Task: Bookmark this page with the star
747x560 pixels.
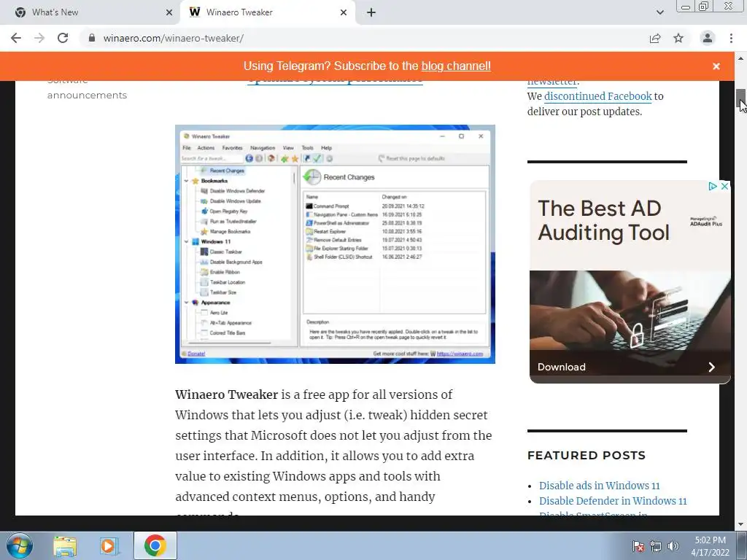Action: point(678,38)
